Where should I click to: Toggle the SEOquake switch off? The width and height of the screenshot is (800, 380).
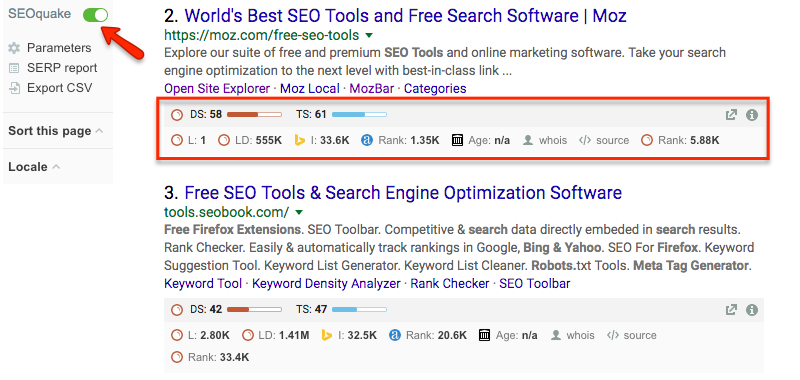point(95,15)
